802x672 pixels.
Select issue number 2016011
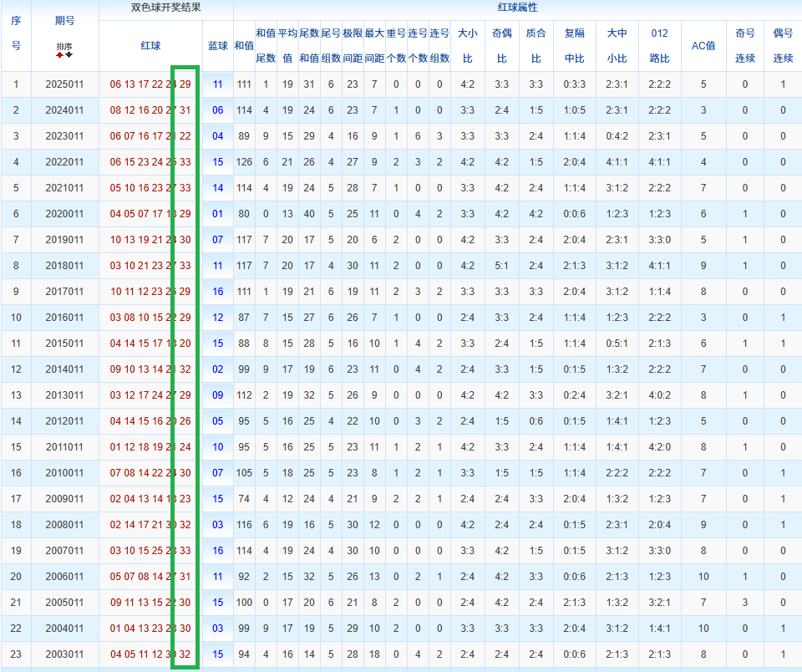pyautogui.click(x=64, y=318)
